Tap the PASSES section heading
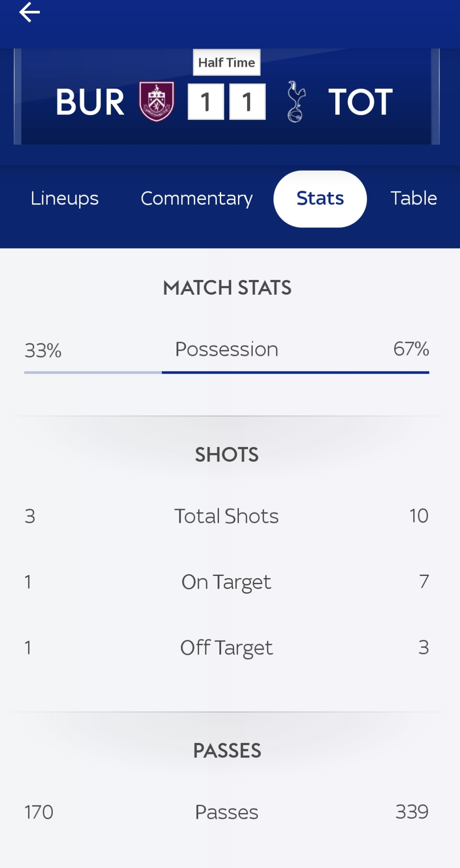This screenshot has width=460, height=868. (227, 751)
